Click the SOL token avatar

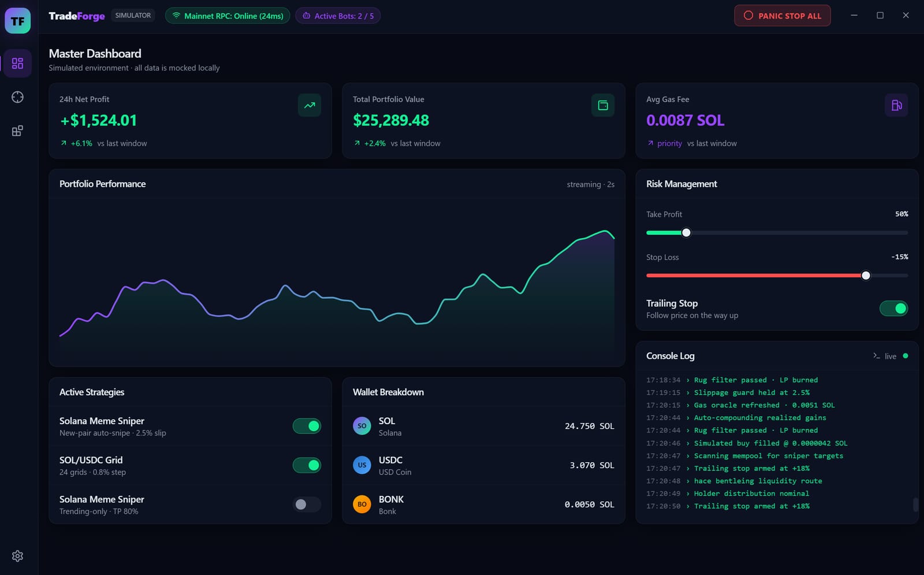pyautogui.click(x=362, y=426)
